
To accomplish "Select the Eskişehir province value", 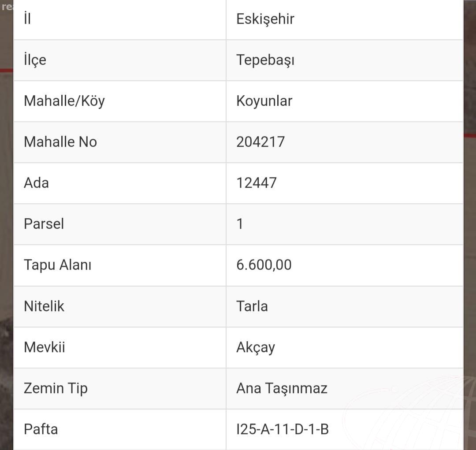I will click(265, 19).
